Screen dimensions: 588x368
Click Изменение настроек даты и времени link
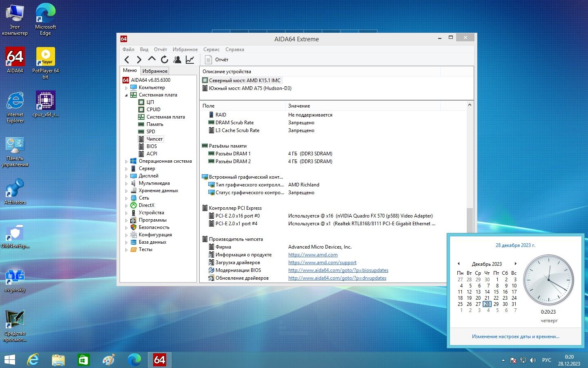515,337
